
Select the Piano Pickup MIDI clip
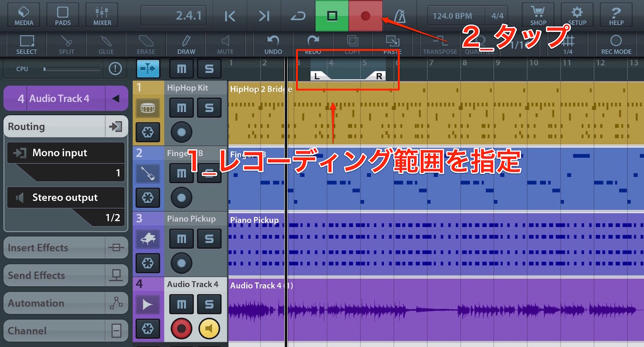tap(436, 244)
